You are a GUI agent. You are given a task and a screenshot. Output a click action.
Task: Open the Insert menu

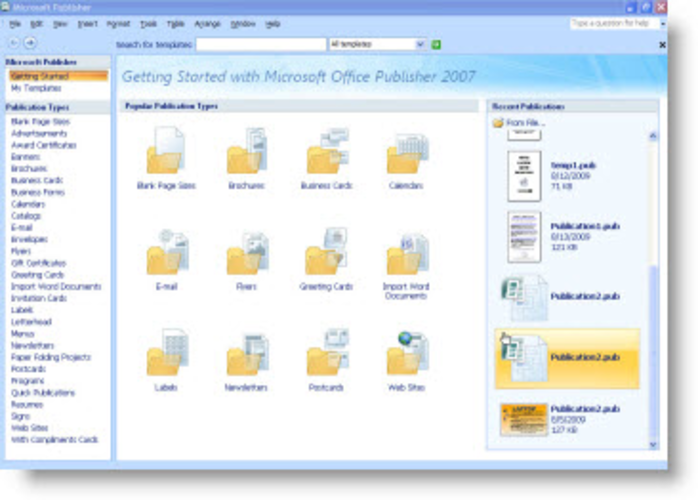pos(87,24)
